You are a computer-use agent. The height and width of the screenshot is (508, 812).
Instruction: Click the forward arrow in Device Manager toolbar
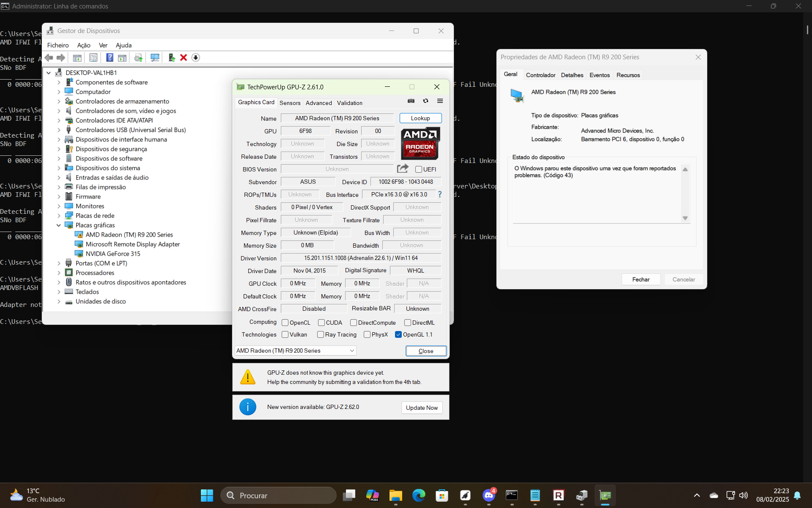pyautogui.click(x=61, y=58)
